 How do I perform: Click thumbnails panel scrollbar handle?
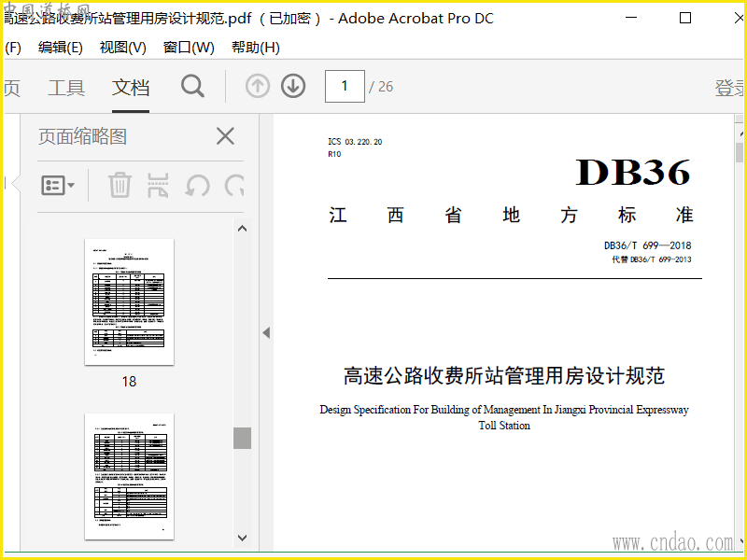pyautogui.click(x=242, y=438)
